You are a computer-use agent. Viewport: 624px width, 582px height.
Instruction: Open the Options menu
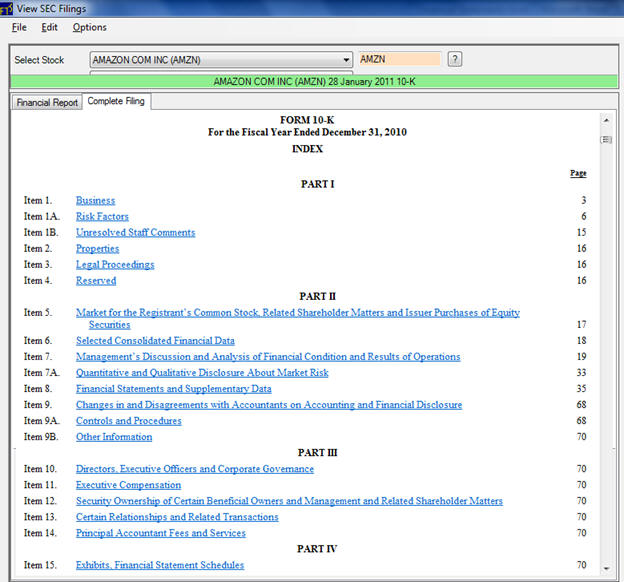point(90,27)
